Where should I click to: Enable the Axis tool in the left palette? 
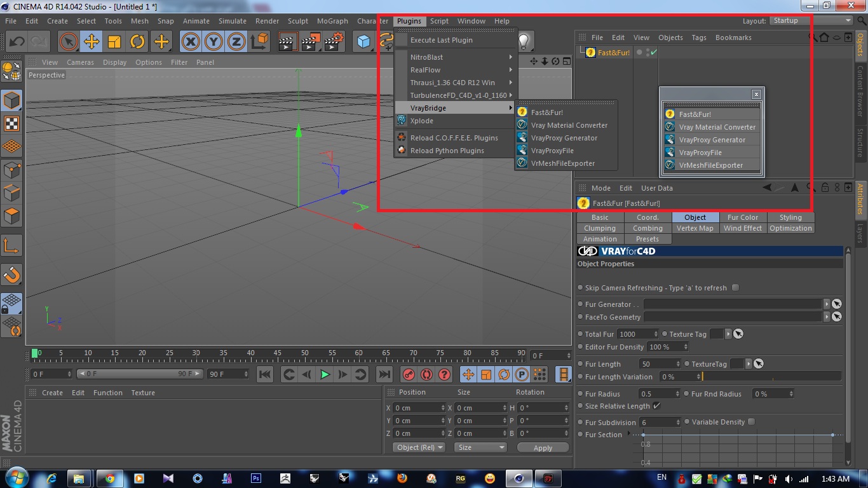12,245
